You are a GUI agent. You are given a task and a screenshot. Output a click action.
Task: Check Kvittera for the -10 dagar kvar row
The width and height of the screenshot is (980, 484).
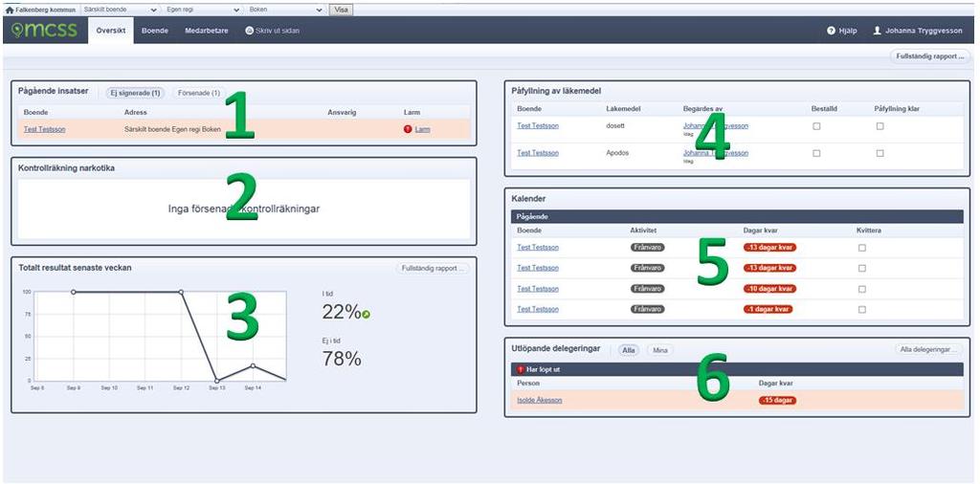862,289
